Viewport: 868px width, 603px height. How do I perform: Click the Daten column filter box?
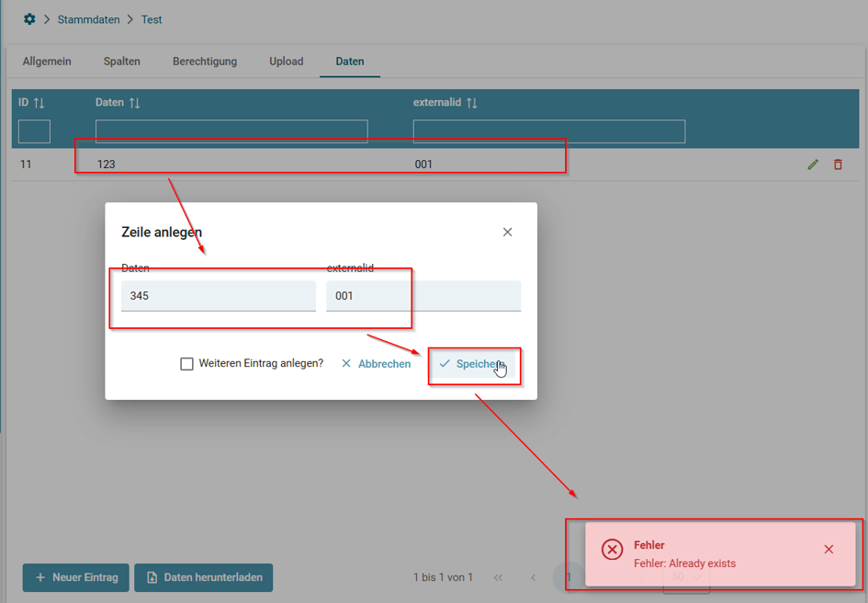click(x=231, y=131)
